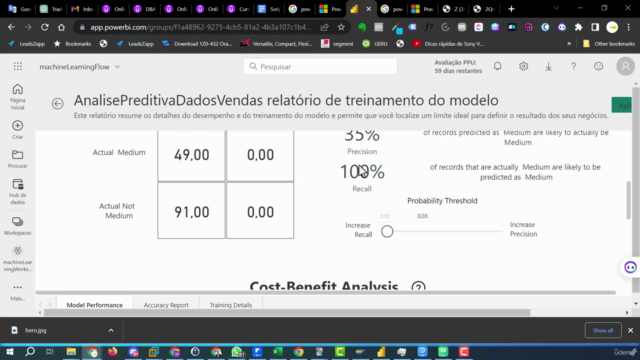Click the horizontal report scrollbar

click(x=325, y=293)
